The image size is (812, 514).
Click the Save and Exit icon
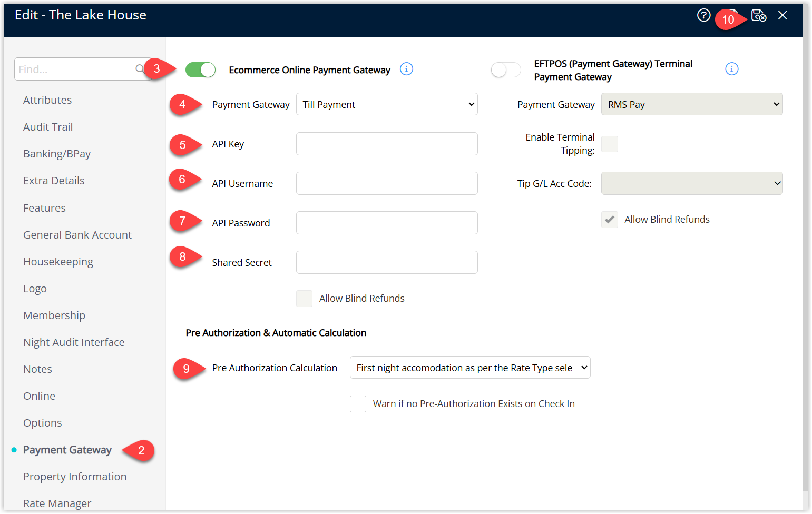tap(758, 15)
